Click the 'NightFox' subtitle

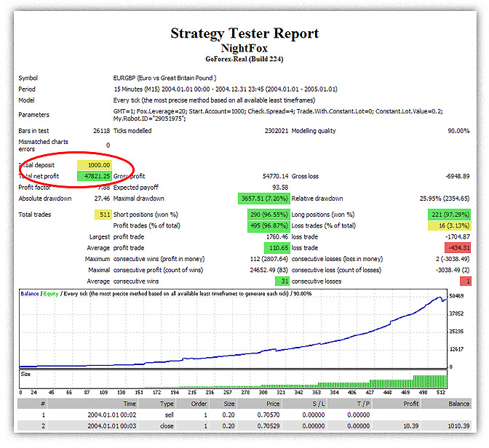[244, 48]
